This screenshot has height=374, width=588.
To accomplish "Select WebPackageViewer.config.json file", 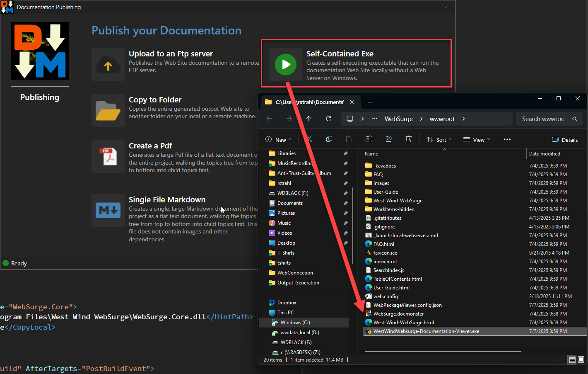I will tap(407, 305).
